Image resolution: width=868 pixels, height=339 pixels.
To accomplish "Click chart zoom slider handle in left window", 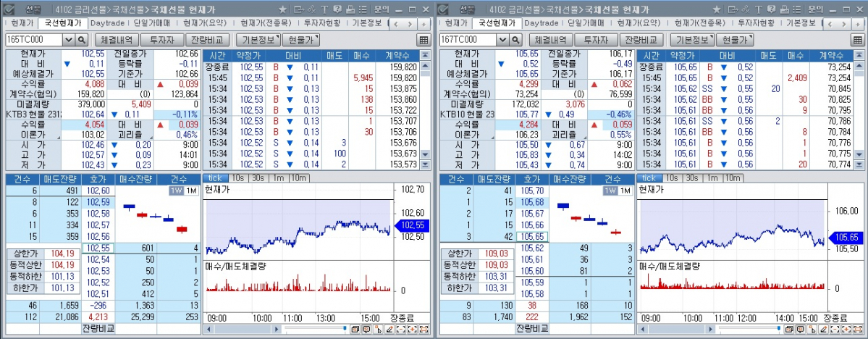I will tap(345, 329).
